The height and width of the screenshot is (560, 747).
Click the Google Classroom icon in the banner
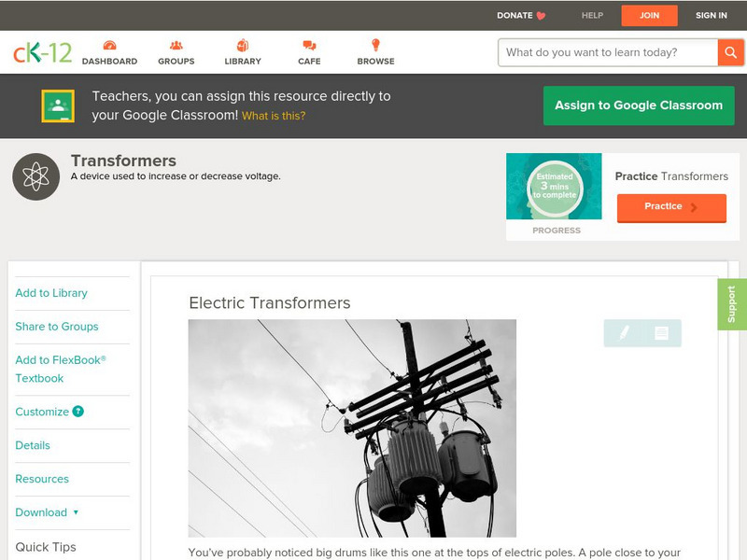click(56, 105)
